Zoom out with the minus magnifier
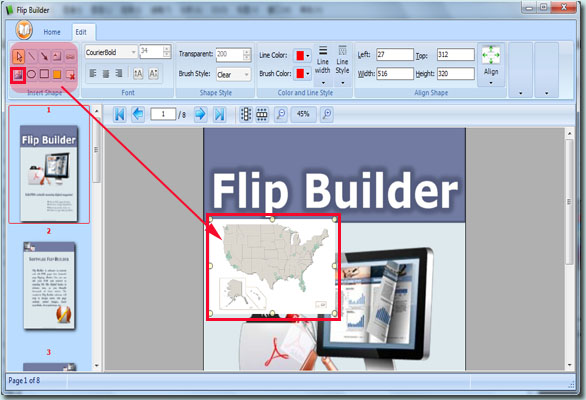The width and height of the screenshot is (586, 400). tap(281, 114)
